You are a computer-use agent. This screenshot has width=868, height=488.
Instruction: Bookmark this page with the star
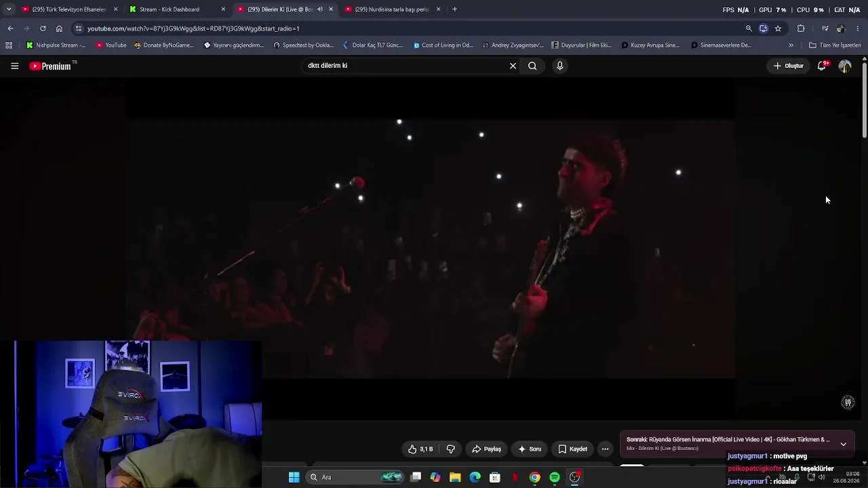[778, 28]
